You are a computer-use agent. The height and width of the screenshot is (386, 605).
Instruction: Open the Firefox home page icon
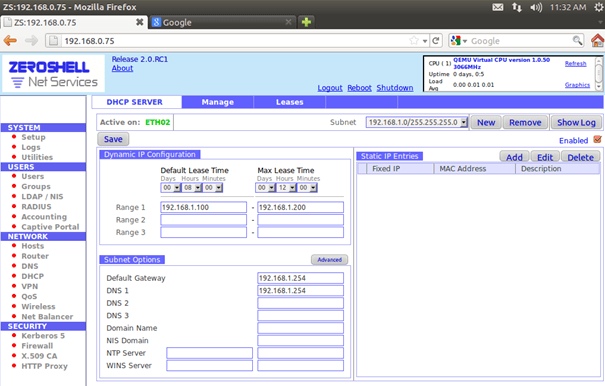coord(598,41)
